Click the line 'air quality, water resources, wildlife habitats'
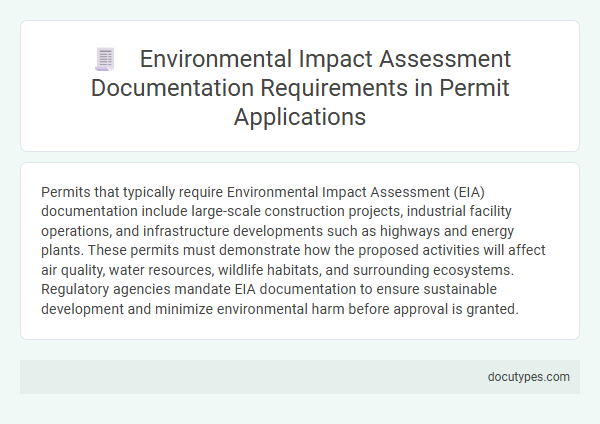The width and height of the screenshot is (600, 424). [x=277, y=270]
